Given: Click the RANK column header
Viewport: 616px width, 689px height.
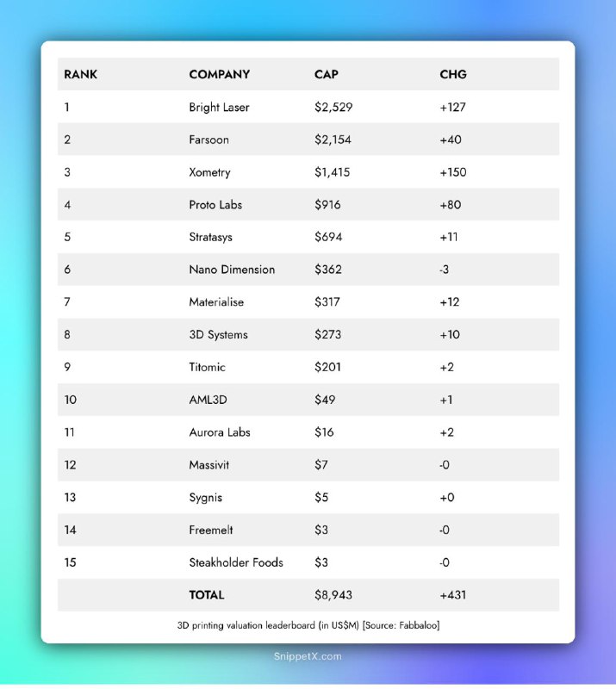Looking at the screenshot, I should pyautogui.click(x=80, y=74).
